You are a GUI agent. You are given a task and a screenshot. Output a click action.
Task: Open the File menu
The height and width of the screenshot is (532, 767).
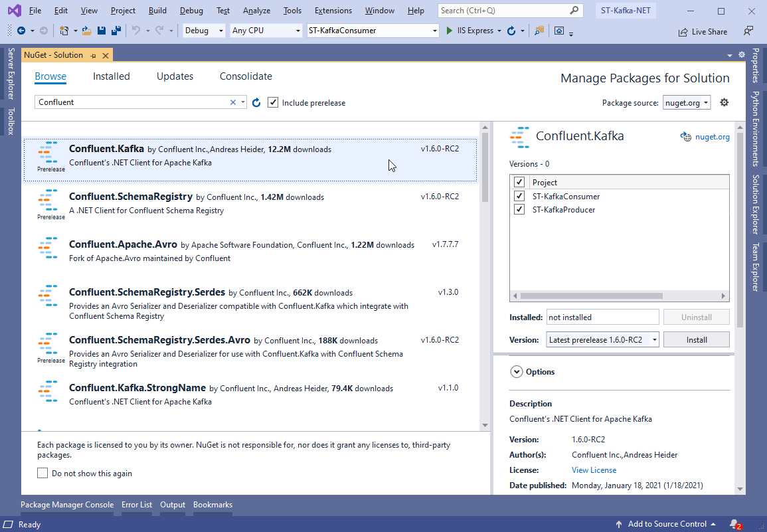point(35,10)
